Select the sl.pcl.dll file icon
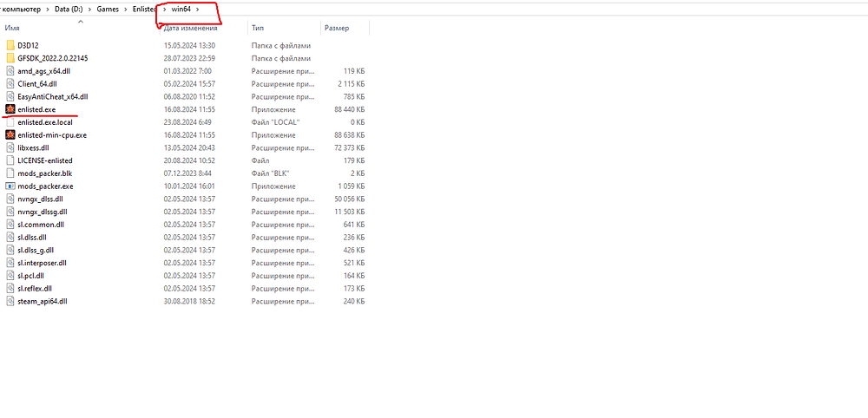The height and width of the screenshot is (418, 868). click(10, 276)
